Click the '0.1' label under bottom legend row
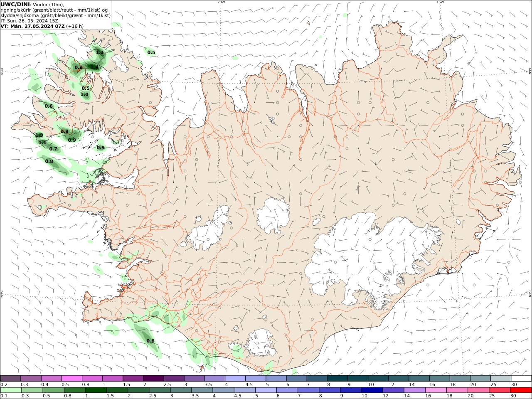 [x=4, y=396]
